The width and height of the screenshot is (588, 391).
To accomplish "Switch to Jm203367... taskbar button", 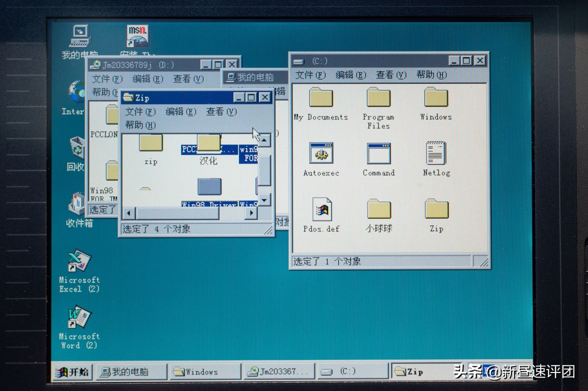I will [279, 372].
